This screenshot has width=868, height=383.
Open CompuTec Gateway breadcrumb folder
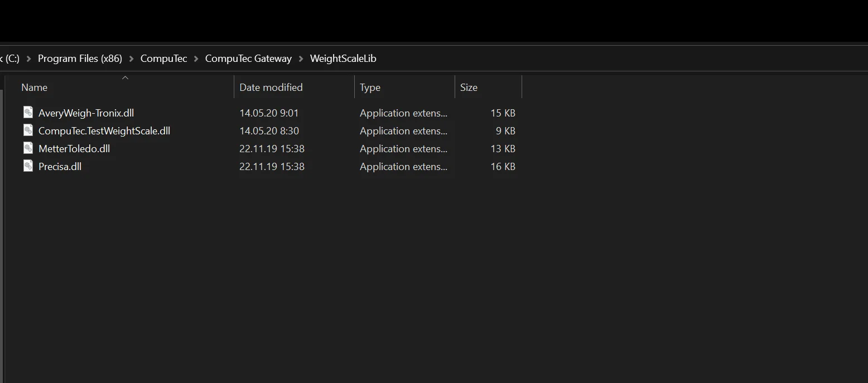tap(248, 59)
